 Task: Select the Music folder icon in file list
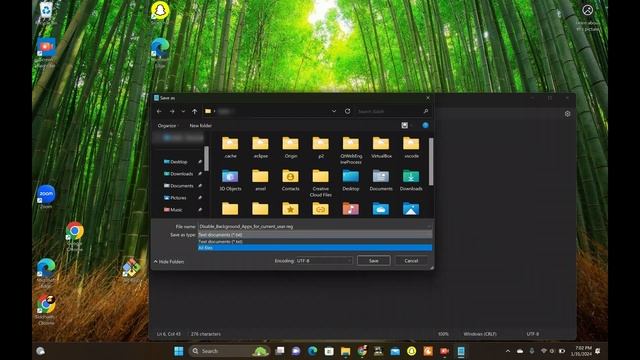click(351, 209)
